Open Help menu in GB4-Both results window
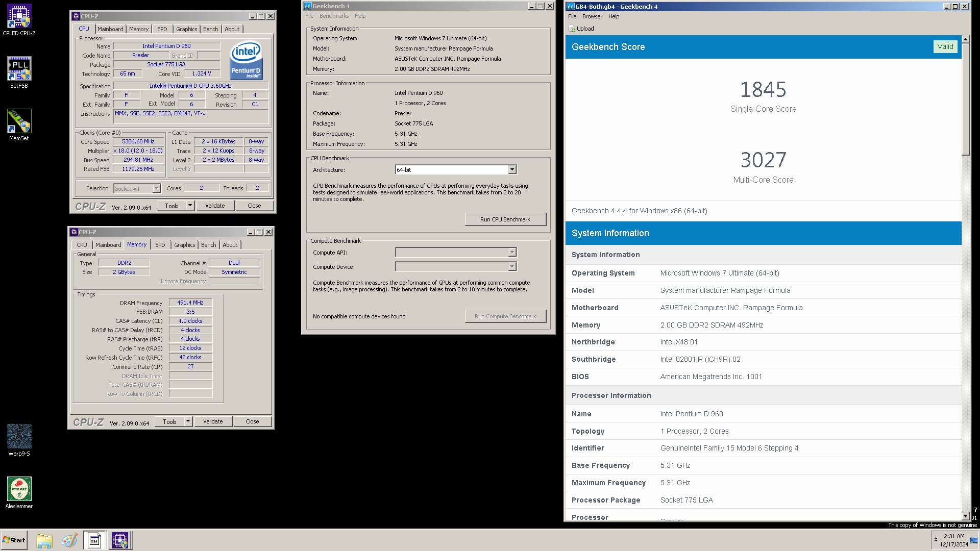 coord(614,16)
